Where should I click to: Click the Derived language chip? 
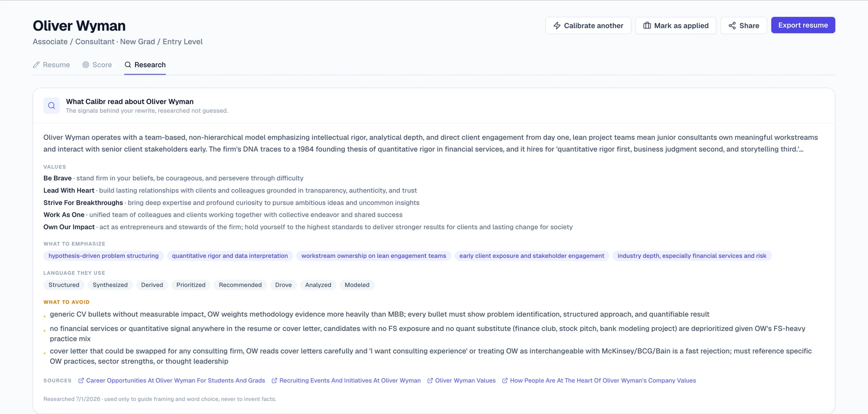[x=152, y=285]
